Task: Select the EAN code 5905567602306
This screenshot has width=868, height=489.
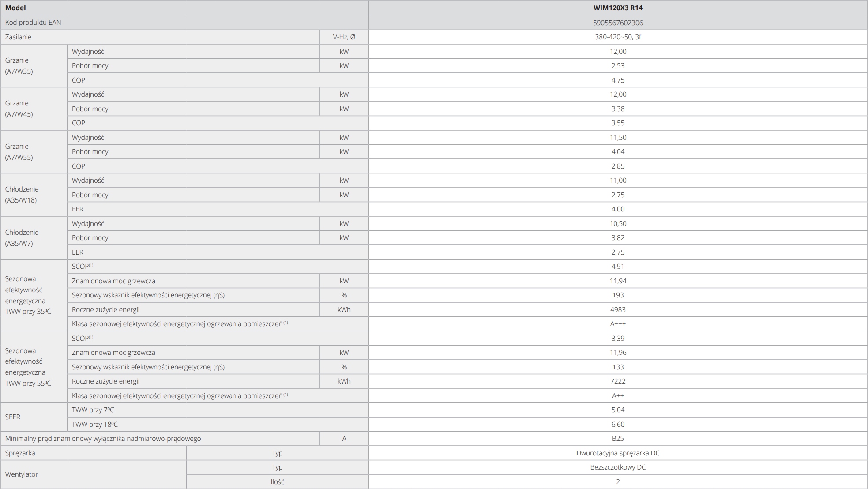Action: pyautogui.click(x=617, y=23)
